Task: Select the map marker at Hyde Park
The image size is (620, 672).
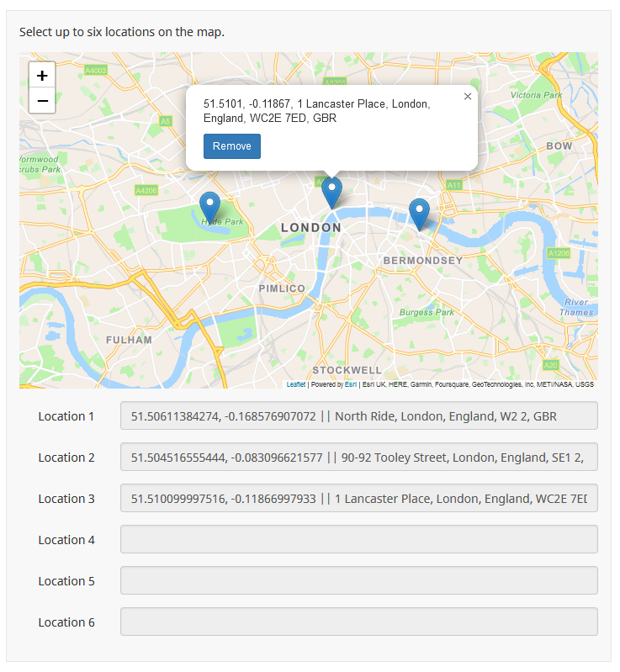Action: point(209,207)
